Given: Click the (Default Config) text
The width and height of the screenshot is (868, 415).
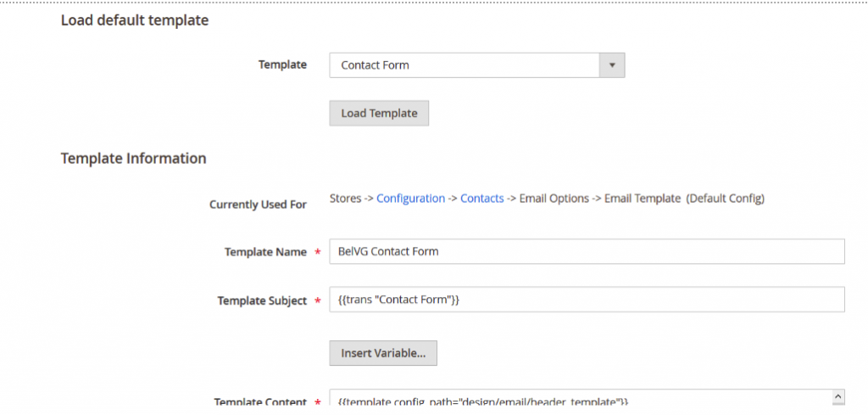Looking at the screenshot, I should pyautogui.click(x=726, y=198).
